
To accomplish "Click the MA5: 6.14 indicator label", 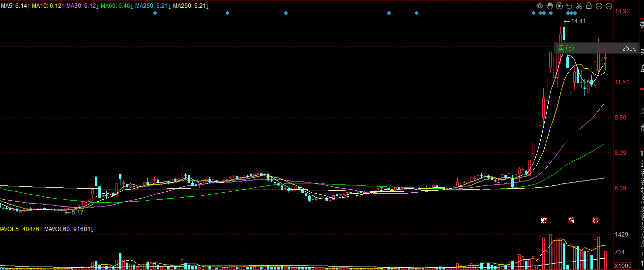I will [x=15, y=6].
